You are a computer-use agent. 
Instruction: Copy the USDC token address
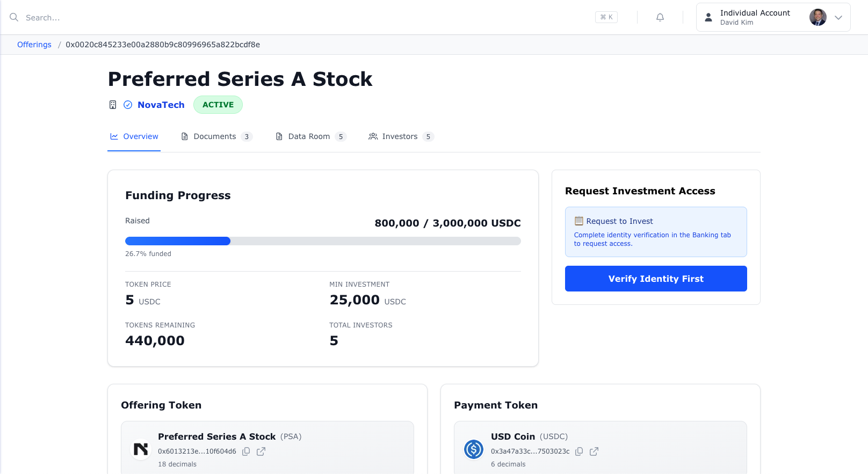(x=579, y=451)
